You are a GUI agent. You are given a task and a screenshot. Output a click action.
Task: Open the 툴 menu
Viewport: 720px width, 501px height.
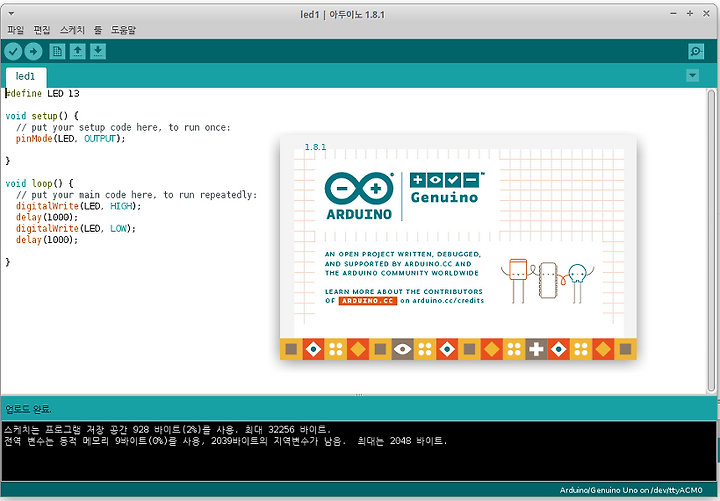pyautogui.click(x=98, y=30)
